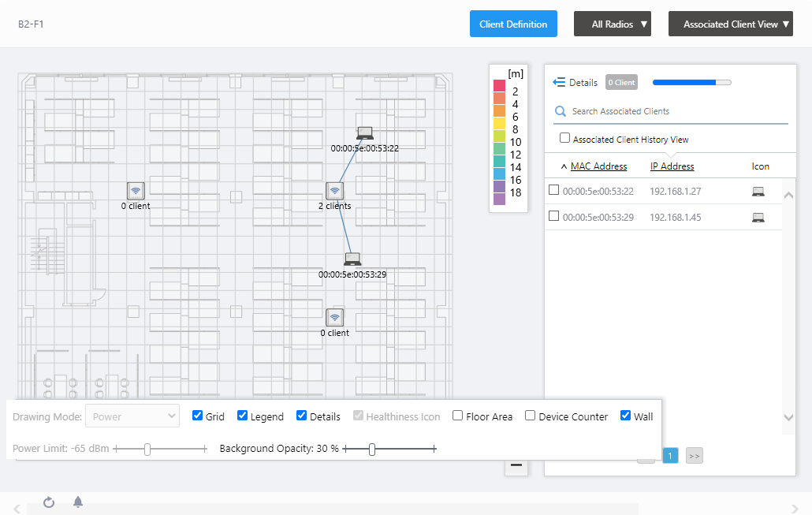
Task: Select the bottom access point icon
Action: (335, 317)
